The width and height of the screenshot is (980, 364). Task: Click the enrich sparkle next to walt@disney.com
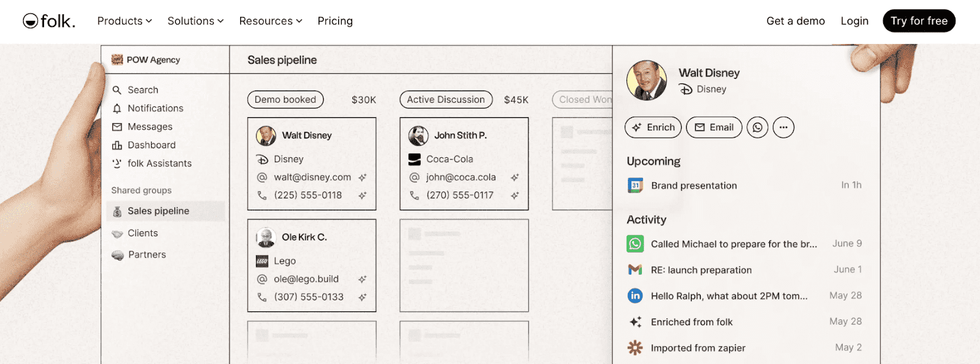click(363, 177)
